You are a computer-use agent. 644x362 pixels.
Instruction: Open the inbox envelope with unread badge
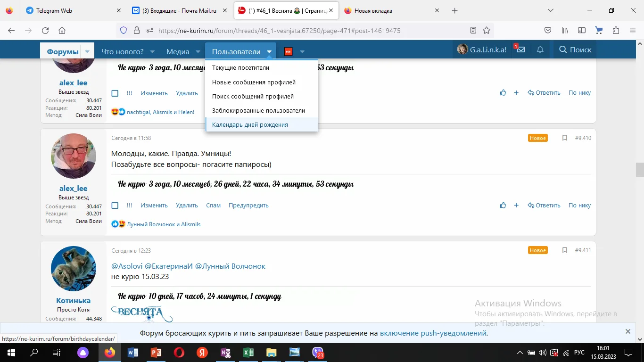pyautogui.click(x=520, y=50)
